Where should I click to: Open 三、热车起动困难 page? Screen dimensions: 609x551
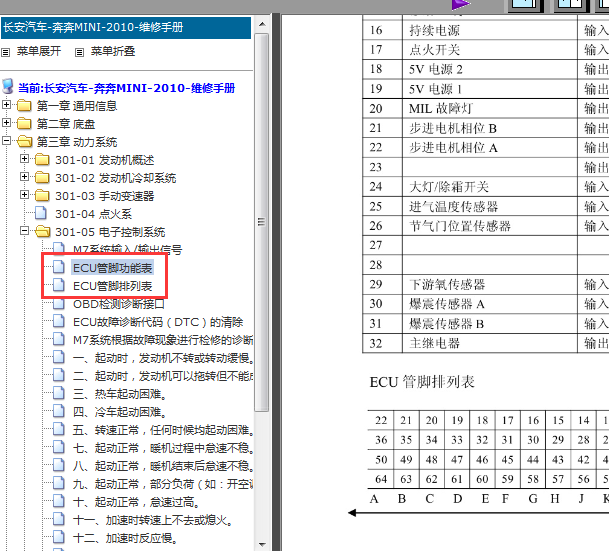pyautogui.click(x=120, y=394)
